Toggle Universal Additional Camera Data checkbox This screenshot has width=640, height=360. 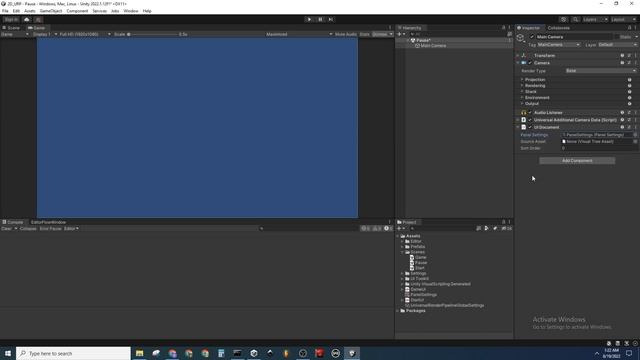coord(530,120)
